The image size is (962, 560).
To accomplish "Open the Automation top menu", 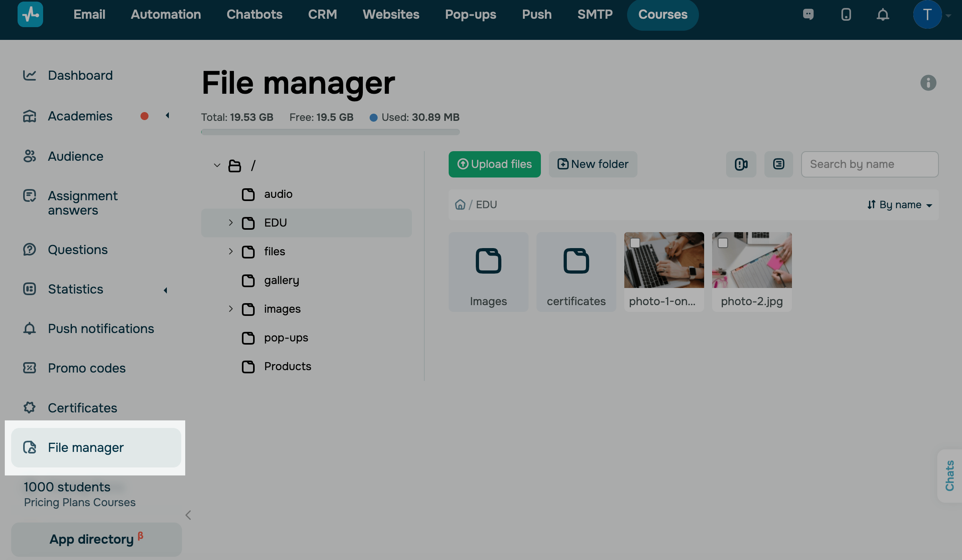I will [x=166, y=15].
